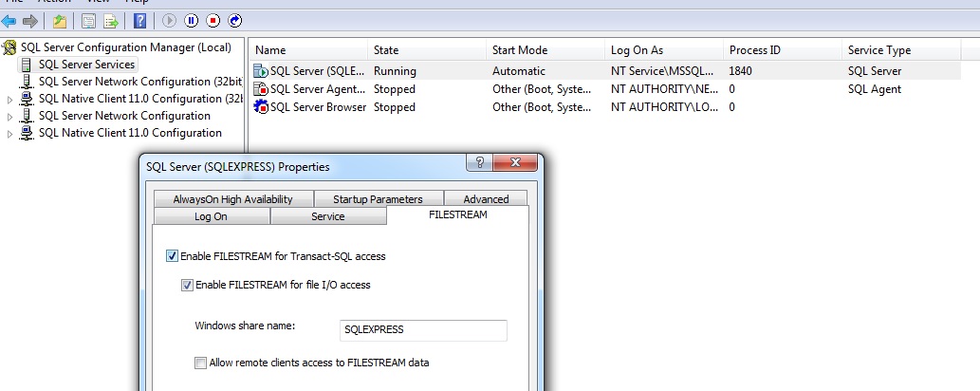Open the Help question mark toolbar icon
The height and width of the screenshot is (391, 980).
click(x=140, y=21)
